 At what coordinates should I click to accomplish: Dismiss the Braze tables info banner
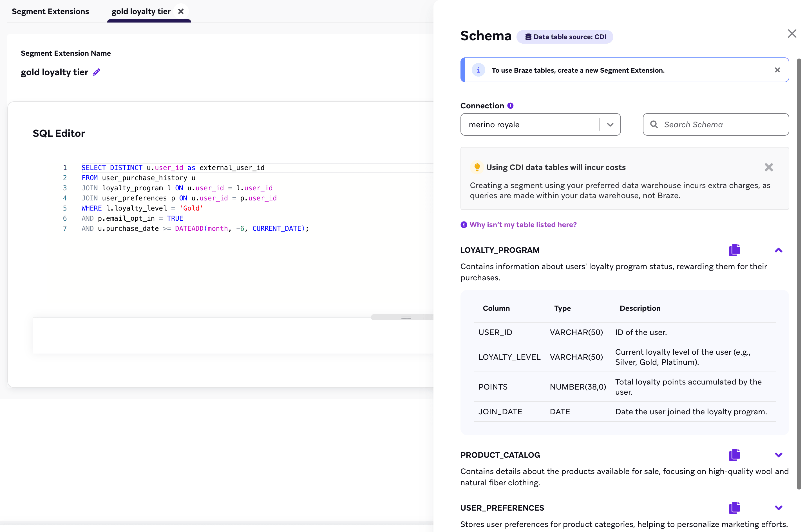[x=777, y=70]
